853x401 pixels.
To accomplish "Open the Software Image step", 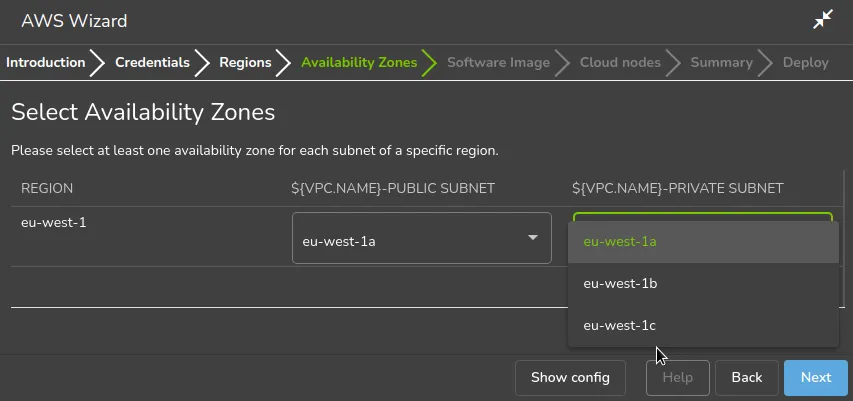I will (498, 63).
